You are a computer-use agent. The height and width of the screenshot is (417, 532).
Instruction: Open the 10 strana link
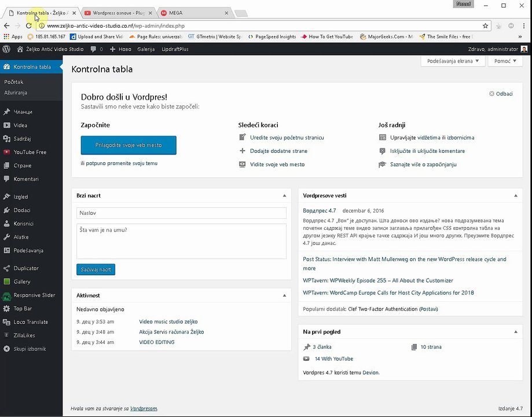[x=431, y=347]
